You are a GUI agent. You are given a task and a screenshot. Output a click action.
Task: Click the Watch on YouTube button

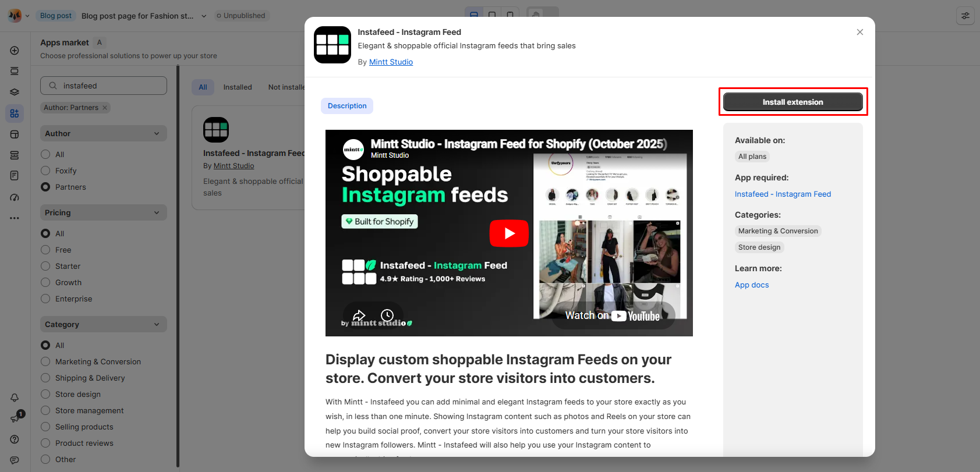click(x=613, y=315)
